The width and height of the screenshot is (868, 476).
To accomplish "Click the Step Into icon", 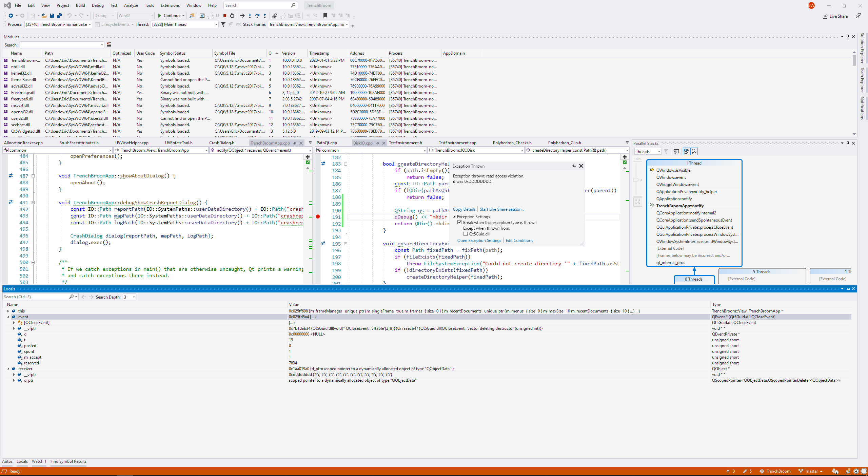I will pos(250,16).
